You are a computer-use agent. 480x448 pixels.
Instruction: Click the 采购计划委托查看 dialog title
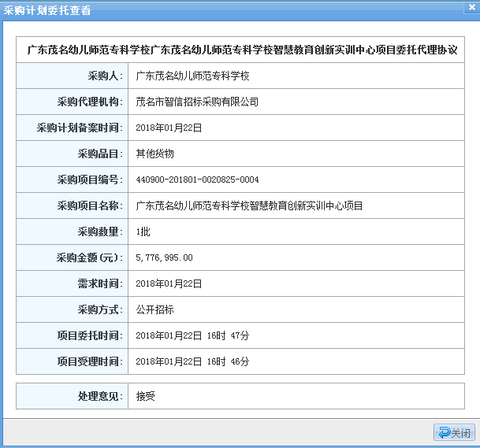[x=48, y=10]
